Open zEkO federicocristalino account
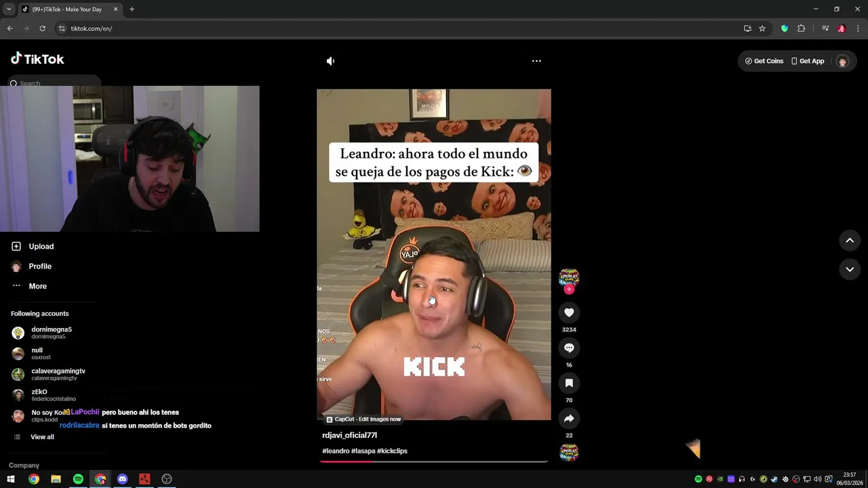The height and width of the screenshot is (488, 868). 43,395
